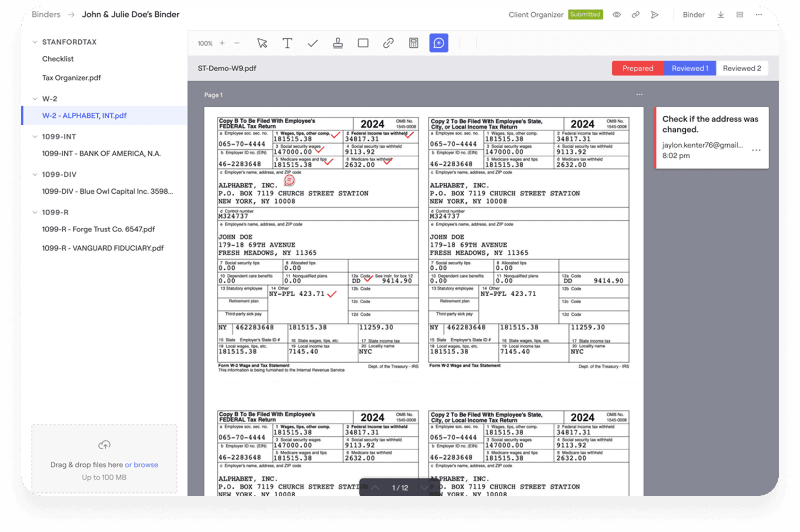Collapse the 1099-R folder
Image resolution: width=800 pixels, height=532 pixels.
pos(35,212)
